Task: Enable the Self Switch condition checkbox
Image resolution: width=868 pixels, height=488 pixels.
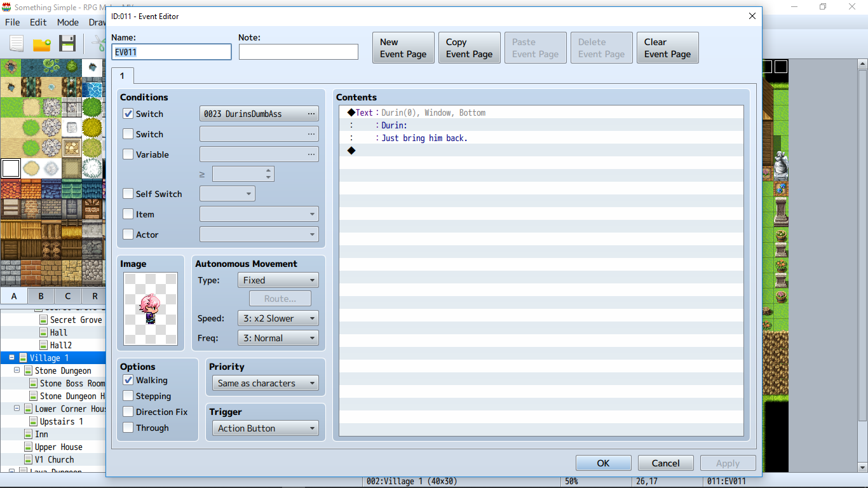Action: pyautogui.click(x=128, y=194)
